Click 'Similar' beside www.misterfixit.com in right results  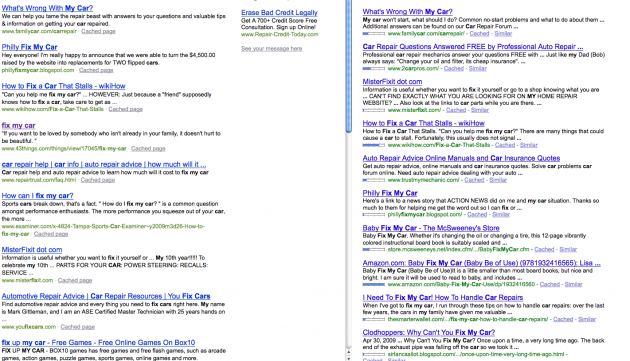point(480,110)
